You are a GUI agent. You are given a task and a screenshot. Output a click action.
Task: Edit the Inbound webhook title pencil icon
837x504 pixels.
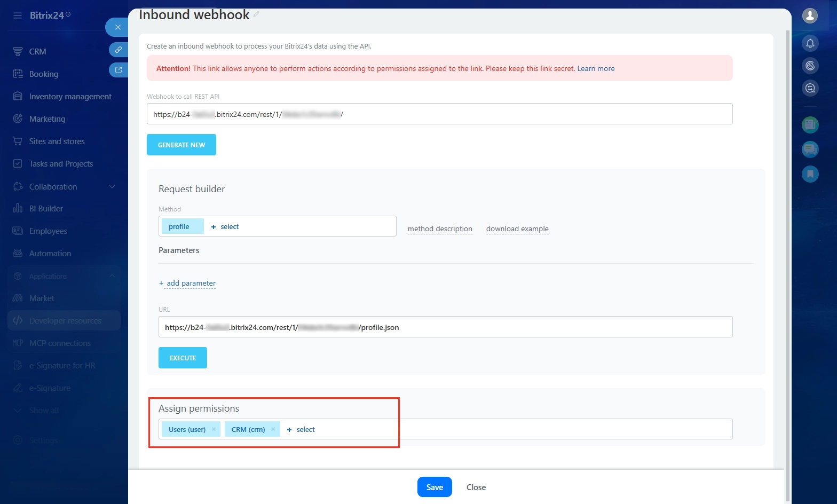click(x=256, y=14)
